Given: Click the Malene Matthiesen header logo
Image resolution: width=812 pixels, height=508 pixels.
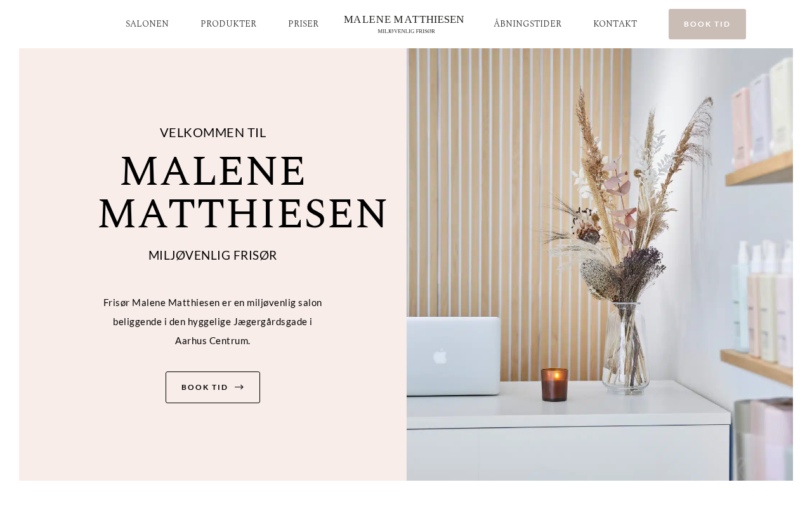Looking at the screenshot, I should [404, 20].
